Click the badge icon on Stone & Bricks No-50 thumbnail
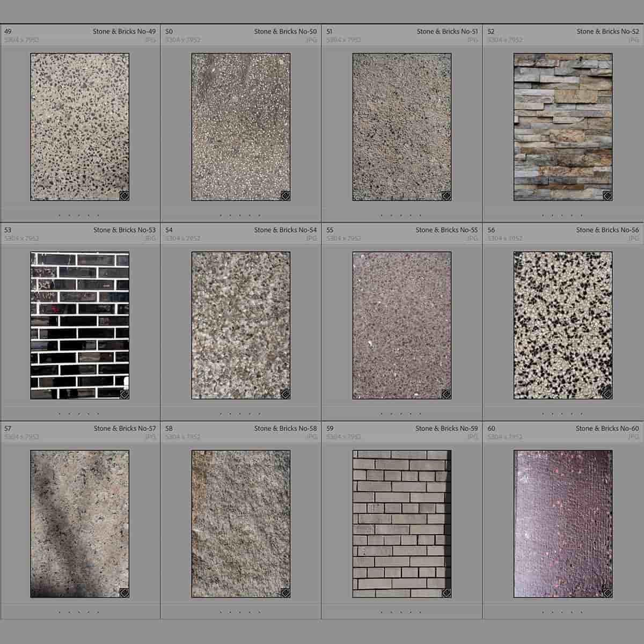Image resolution: width=644 pixels, height=644 pixels. tap(286, 195)
